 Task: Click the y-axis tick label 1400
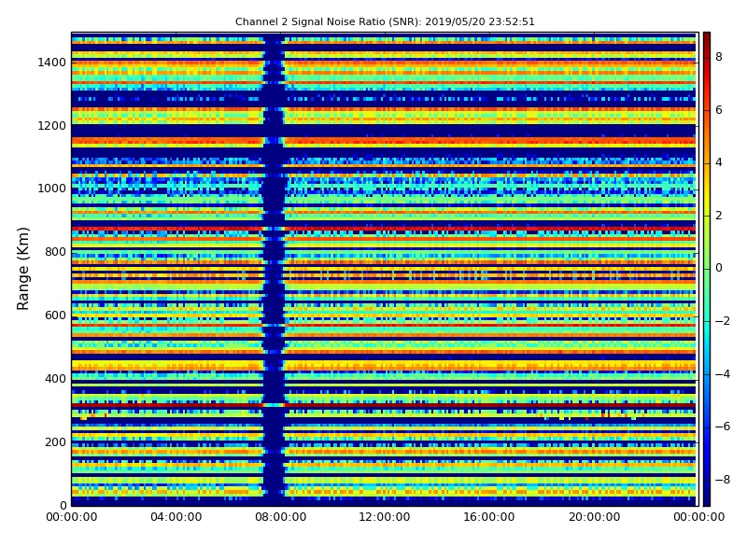click(x=51, y=63)
